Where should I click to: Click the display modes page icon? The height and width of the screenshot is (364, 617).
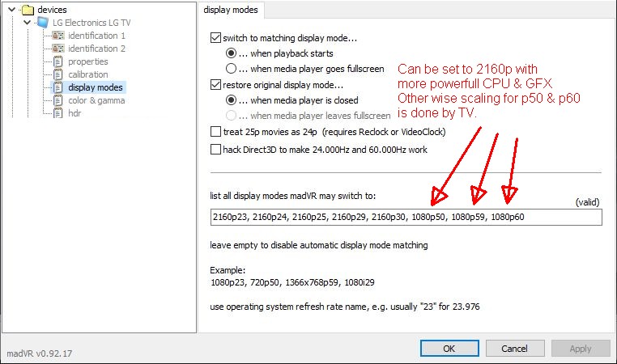(57, 87)
